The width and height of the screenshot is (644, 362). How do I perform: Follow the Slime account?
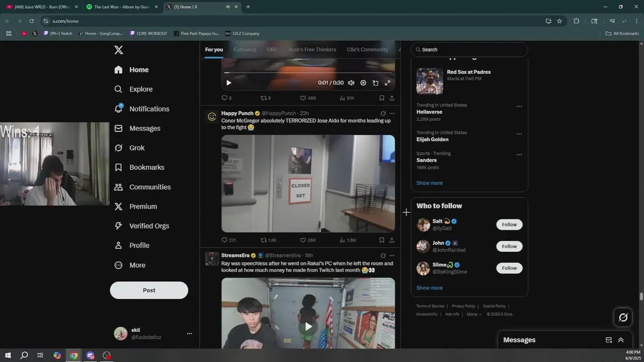(509, 268)
